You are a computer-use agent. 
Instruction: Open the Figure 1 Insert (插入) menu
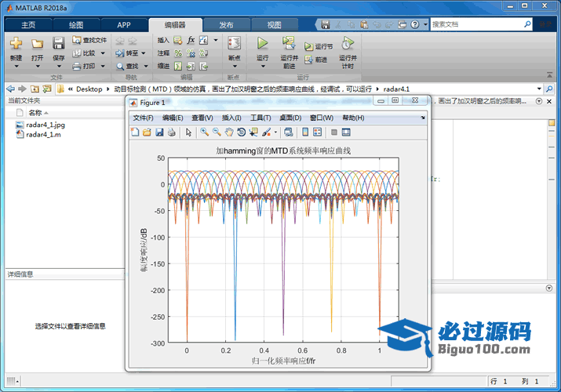(231, 118)
